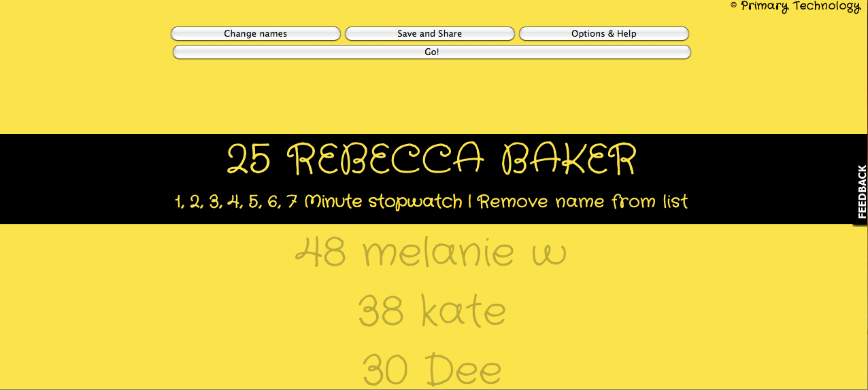Open the vertical Feedback tab
This screenshot has height=390, width=868.
tap(861, 191)
